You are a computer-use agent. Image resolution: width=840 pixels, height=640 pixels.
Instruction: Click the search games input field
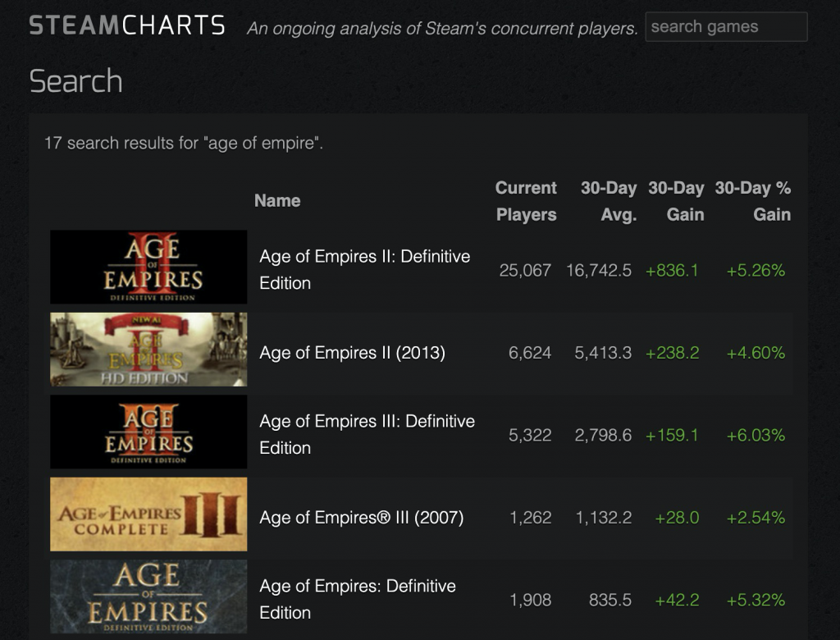pyautogui.click(x=726, y=26)
